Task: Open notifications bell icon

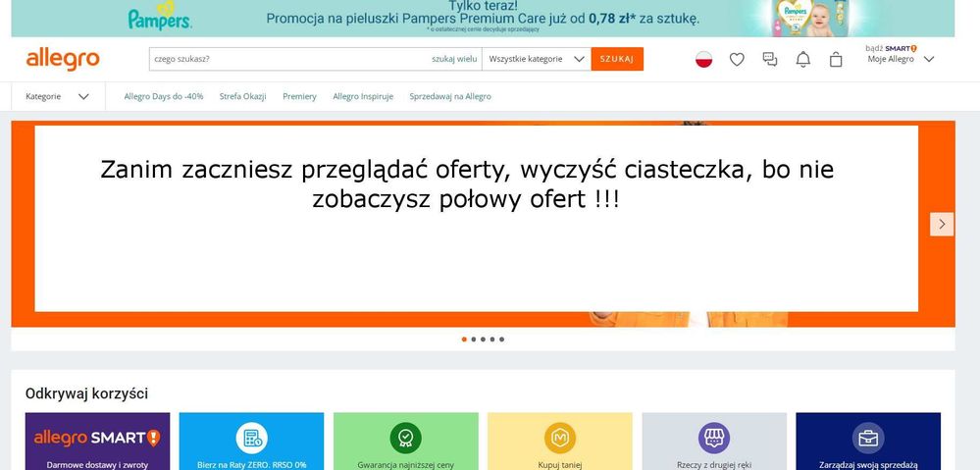Action: [803, 60]
